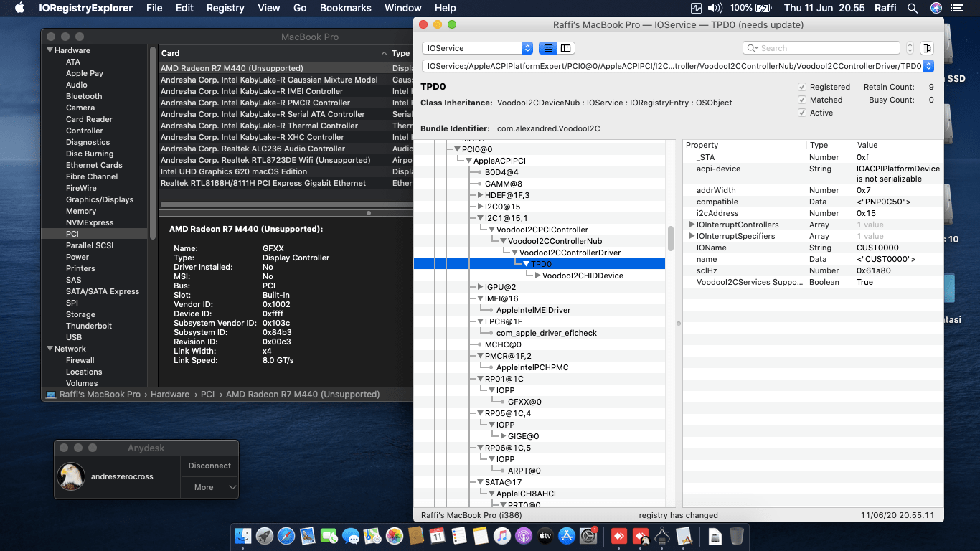Collapse the RP01@1C tree node
Image resolution: width=980 pixels, height=551 pixels.
(480, 379)
